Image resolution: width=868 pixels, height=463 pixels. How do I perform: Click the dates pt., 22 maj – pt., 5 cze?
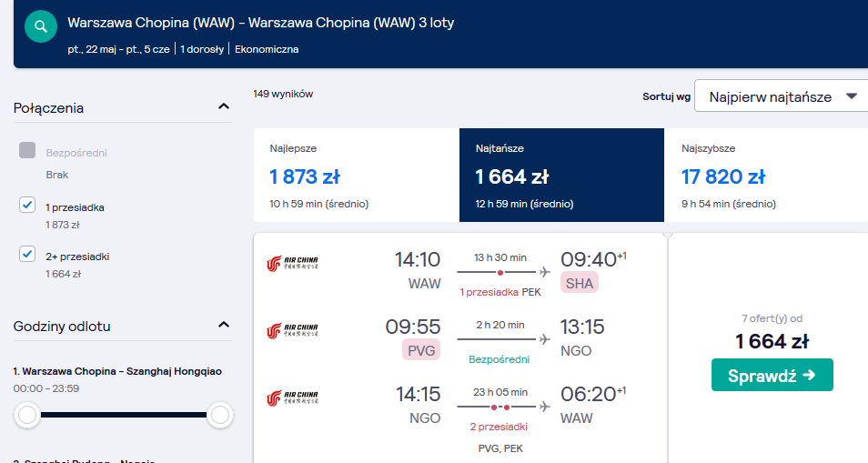click(118, 49)
